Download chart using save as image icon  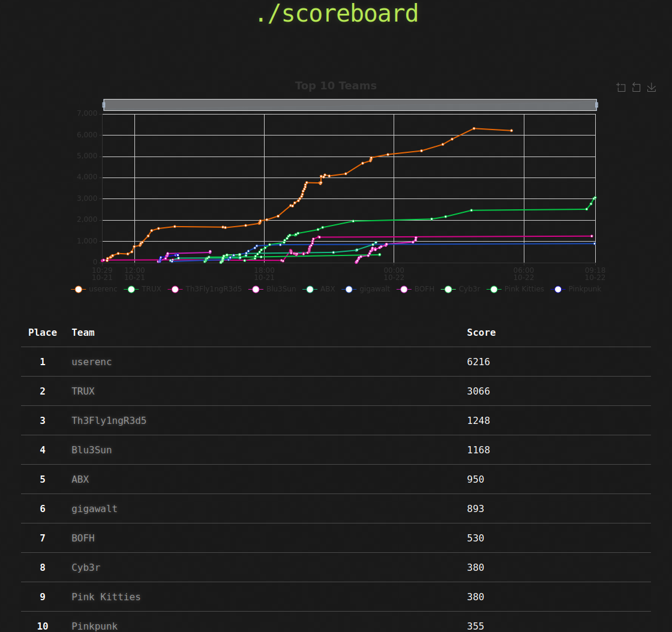(x=651, y=88)
